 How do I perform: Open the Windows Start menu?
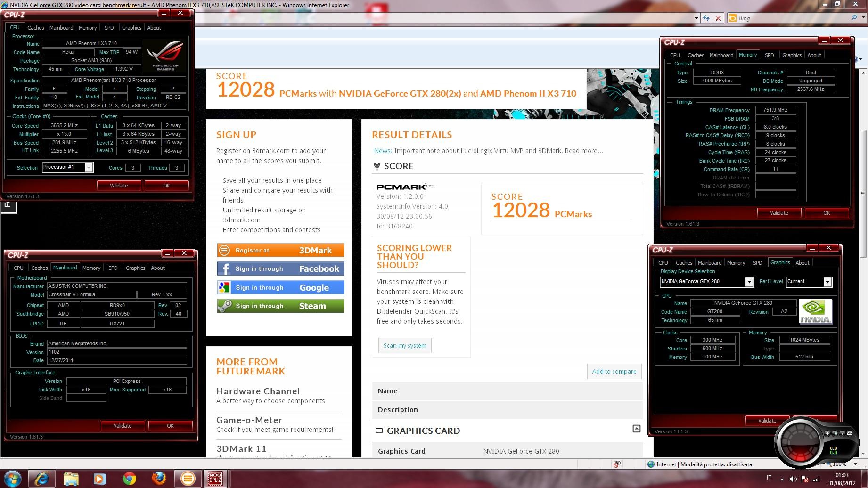(12, 478)
